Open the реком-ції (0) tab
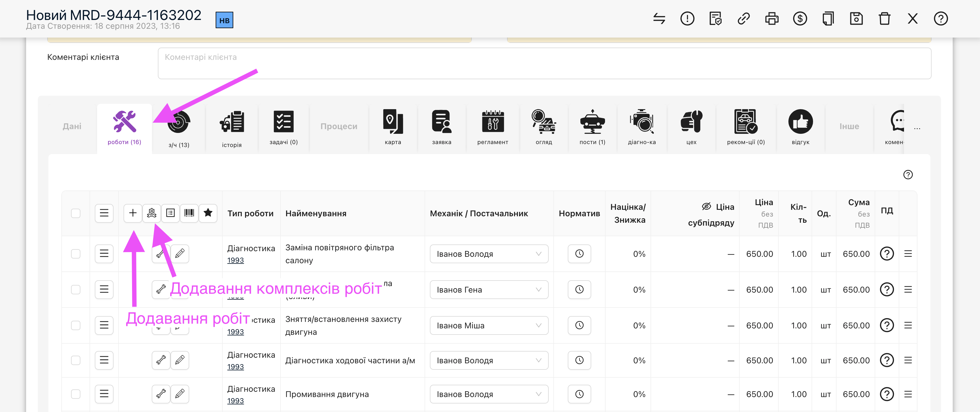 click(746, 128)
